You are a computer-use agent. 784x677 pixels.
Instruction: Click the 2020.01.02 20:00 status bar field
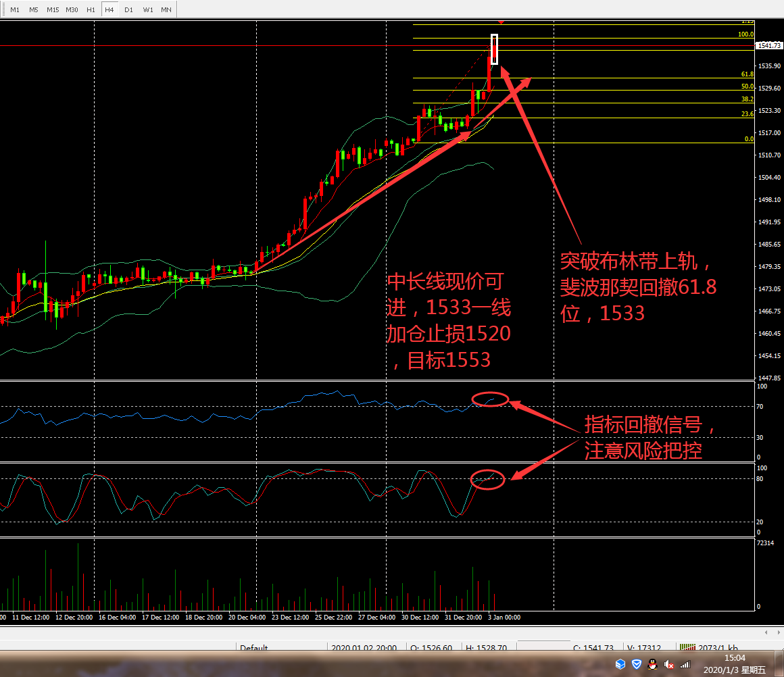coord(364,647)
